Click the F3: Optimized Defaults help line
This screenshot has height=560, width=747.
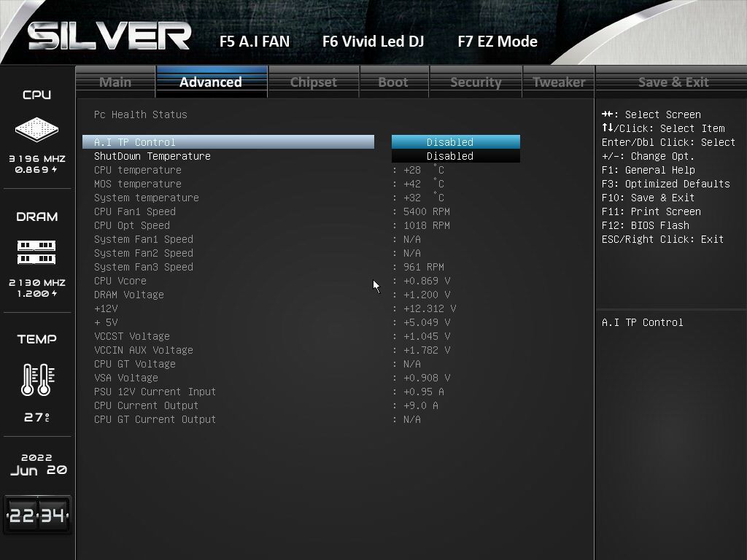pyautogui.click(x=665, y=184)
